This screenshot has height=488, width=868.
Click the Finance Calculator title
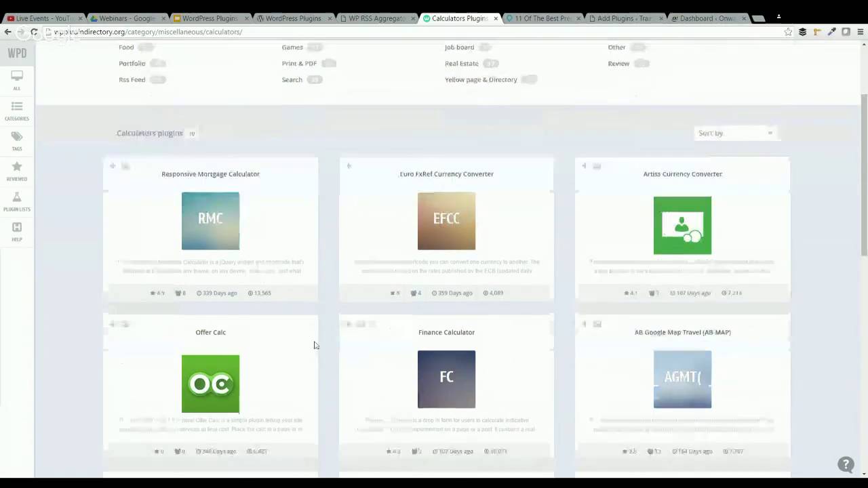446,333
